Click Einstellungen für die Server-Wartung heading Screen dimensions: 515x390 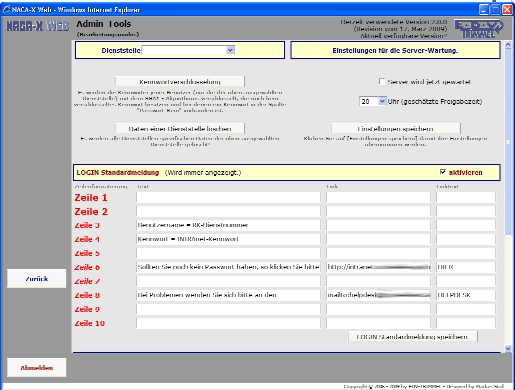[395, 51]
